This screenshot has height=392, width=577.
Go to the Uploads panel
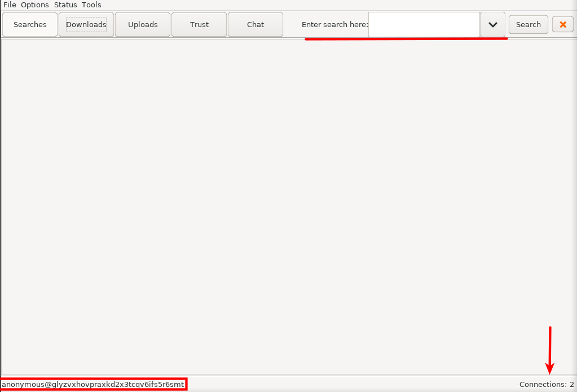click(x=143, y=24)
